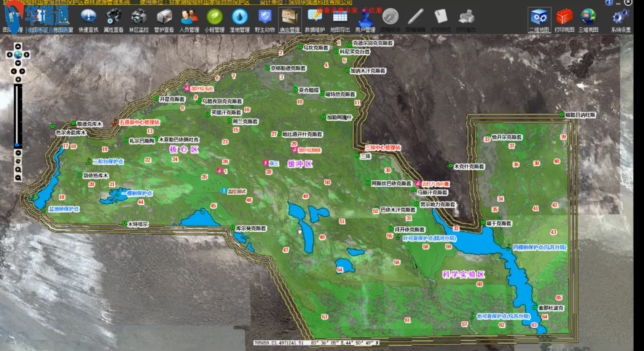Open 林区监控 camera monitoring

(139, 17)
